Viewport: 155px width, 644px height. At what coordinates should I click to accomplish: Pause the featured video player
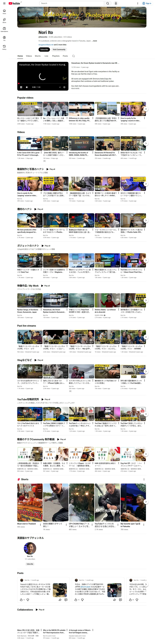tap(21, 87)
